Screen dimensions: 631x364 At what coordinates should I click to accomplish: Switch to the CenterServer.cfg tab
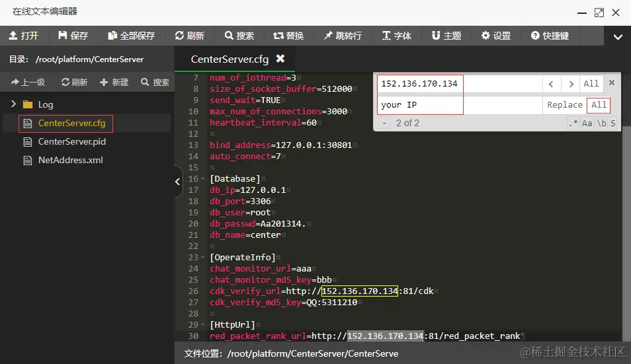point(230,59)
